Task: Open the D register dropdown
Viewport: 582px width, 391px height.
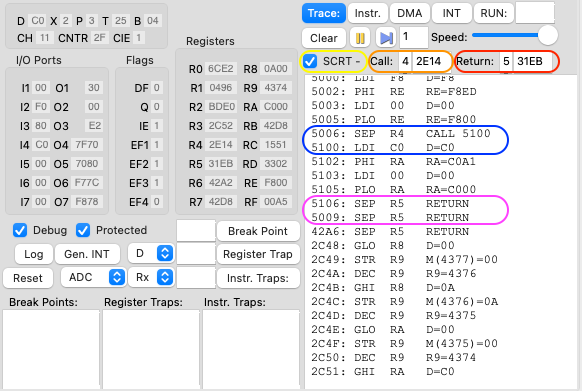Action: 151,254
